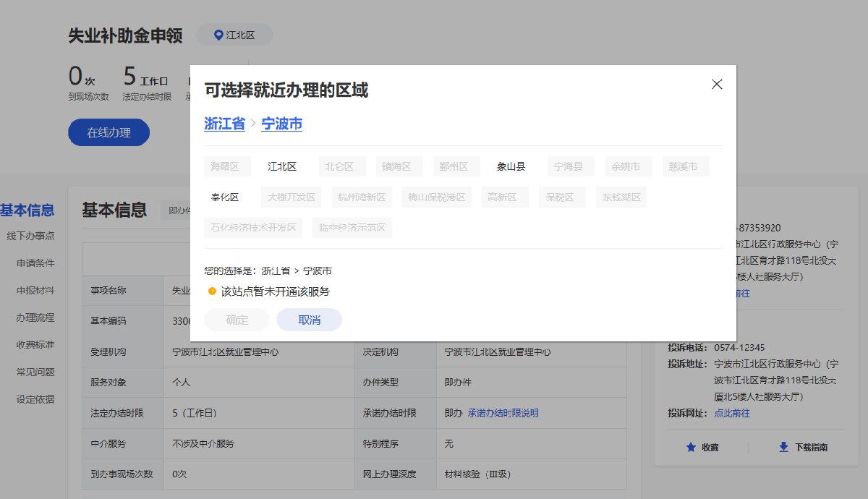Select 江北区 in the region list

pos(282,166)
